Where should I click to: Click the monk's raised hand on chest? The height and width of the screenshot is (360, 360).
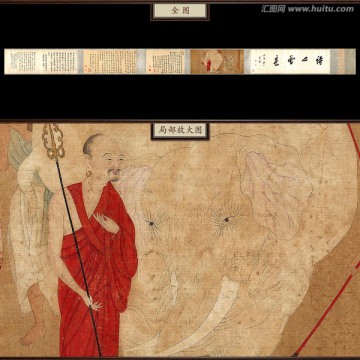[105, 223]
